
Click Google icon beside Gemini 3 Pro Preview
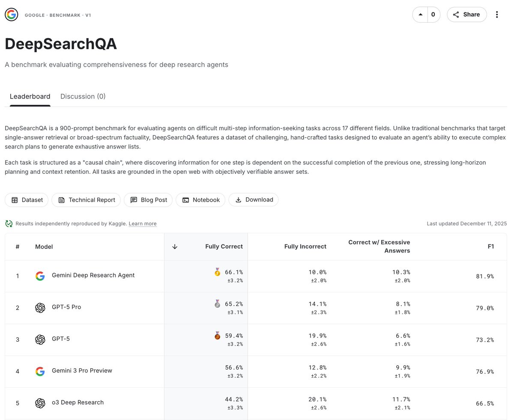coord(40,371)
